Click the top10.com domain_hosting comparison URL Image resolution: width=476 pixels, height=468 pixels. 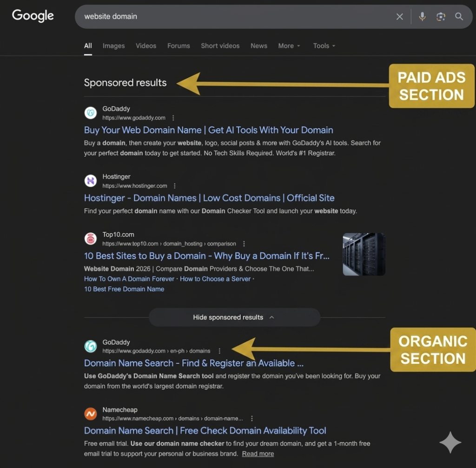tap(169, 244)
